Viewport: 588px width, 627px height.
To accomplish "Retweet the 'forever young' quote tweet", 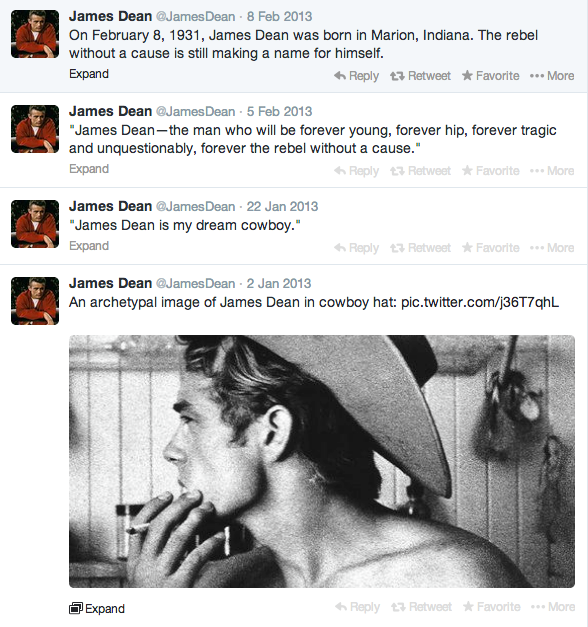I will [420, 171].
